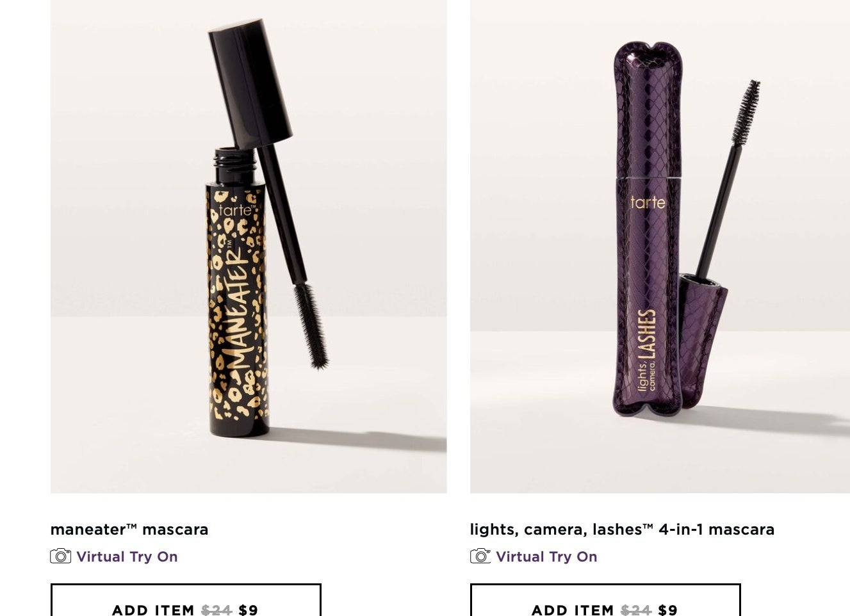This screenshot has height=616, width=850.
Task: Click the crossed-out $24 price on maneater button
Action: [x=217, y=610]
